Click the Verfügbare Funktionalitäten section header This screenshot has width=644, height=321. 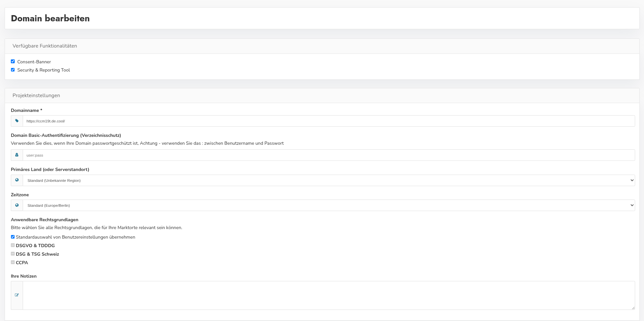click(x=45, y=46)
